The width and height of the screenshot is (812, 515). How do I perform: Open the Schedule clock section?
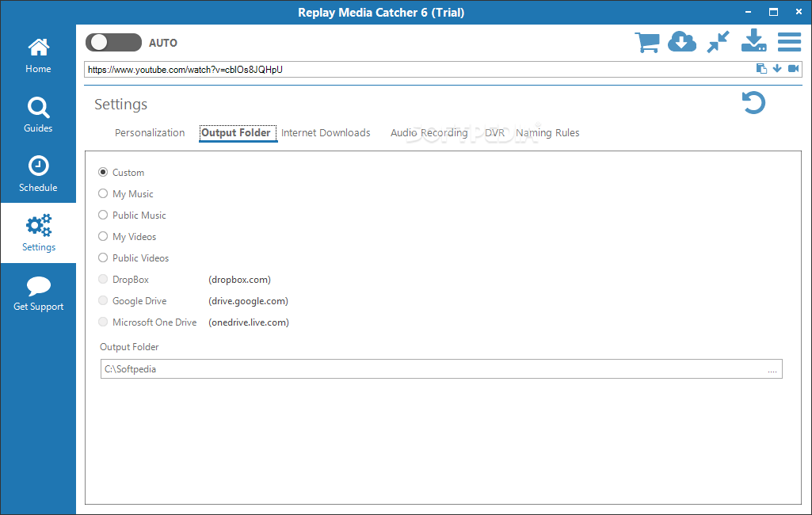[38, 174]
